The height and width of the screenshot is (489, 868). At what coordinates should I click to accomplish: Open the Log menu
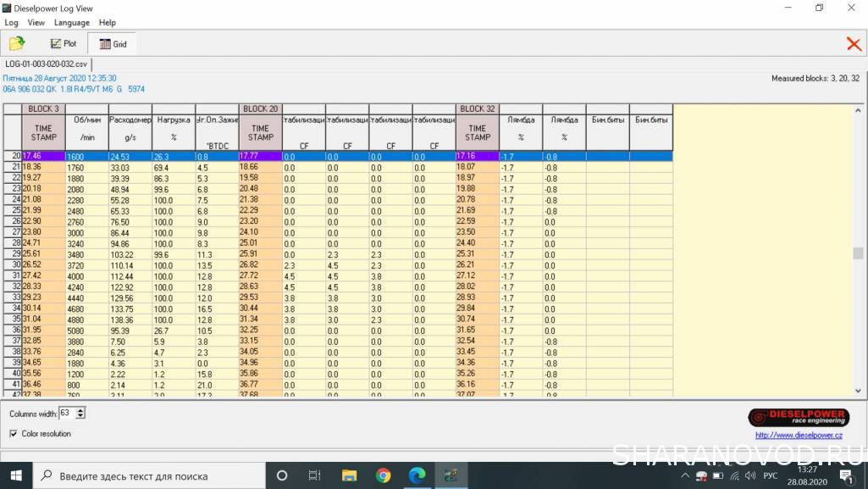coord(11,23)
